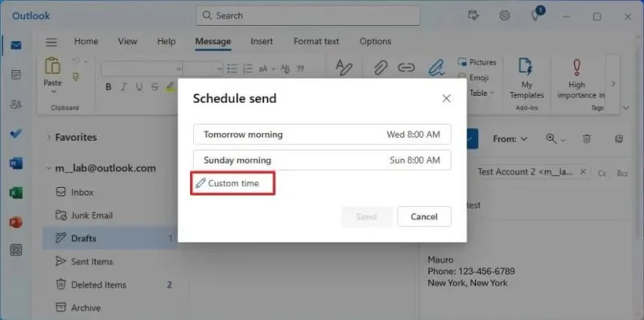Click Cancel in Schedule send dialog

tap(424, 217)
